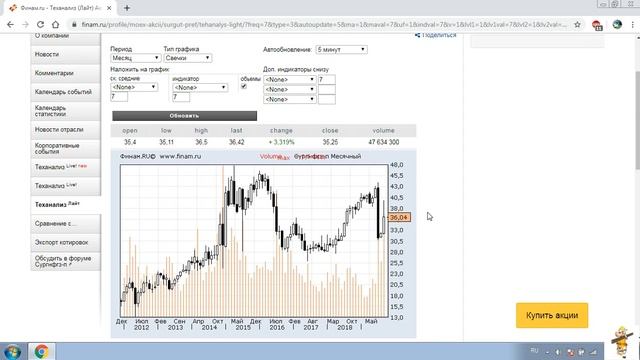Open the third Доп. индикаторы снизу dropdown
The image size is (640, 360).
[289, 99]
